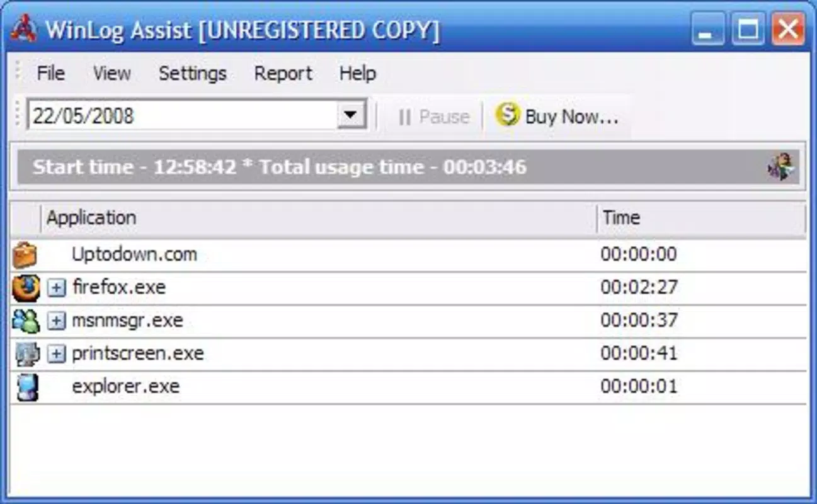817x504 pixels.
Task: Click the Pause toolbar button
Action: [x=433, y=117]
